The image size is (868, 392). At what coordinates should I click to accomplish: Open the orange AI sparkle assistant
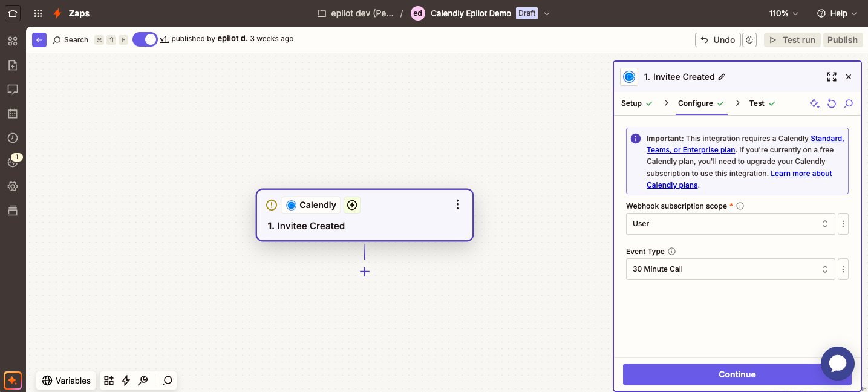click(13, 381)
